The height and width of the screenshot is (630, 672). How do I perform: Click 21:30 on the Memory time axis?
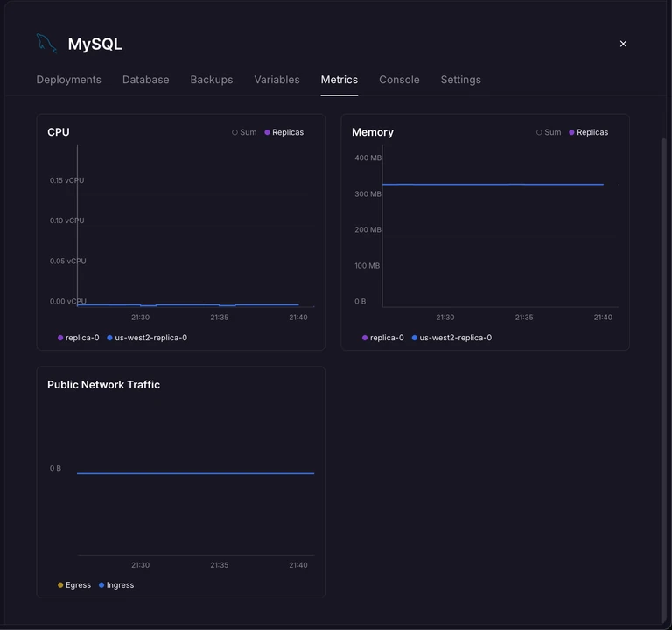(x=444, y=318)
